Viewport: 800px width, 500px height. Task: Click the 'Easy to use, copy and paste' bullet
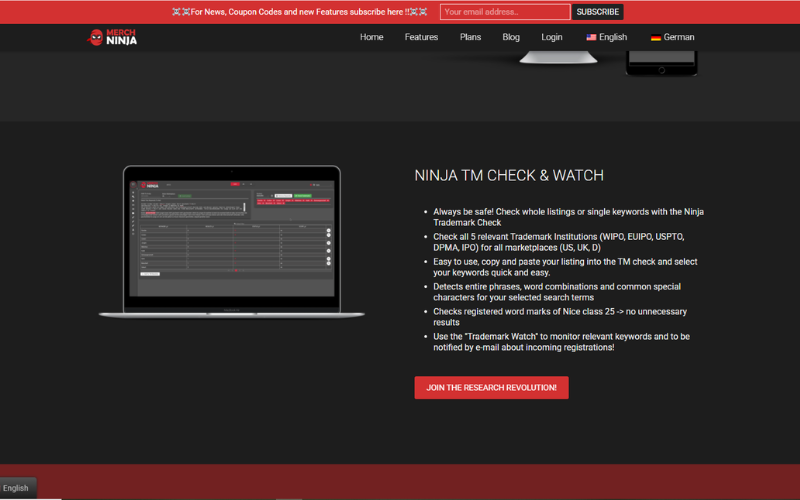pyautogui.click(x=565, y=267)
